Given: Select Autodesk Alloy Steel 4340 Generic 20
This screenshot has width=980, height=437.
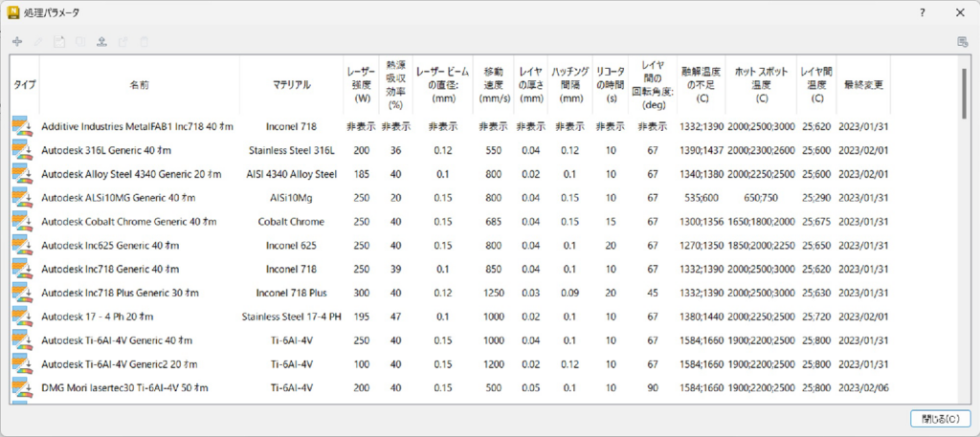Looking at the screenshot, I should click(131, 174).
